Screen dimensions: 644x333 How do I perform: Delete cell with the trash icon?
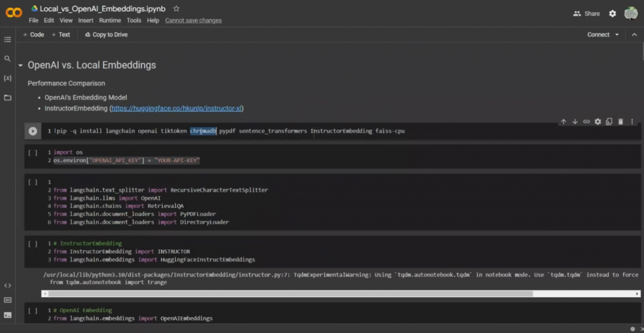pos(621,121)
